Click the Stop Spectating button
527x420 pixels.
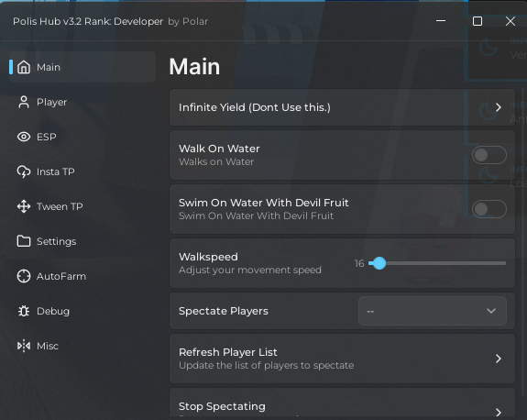click(342, 403)
